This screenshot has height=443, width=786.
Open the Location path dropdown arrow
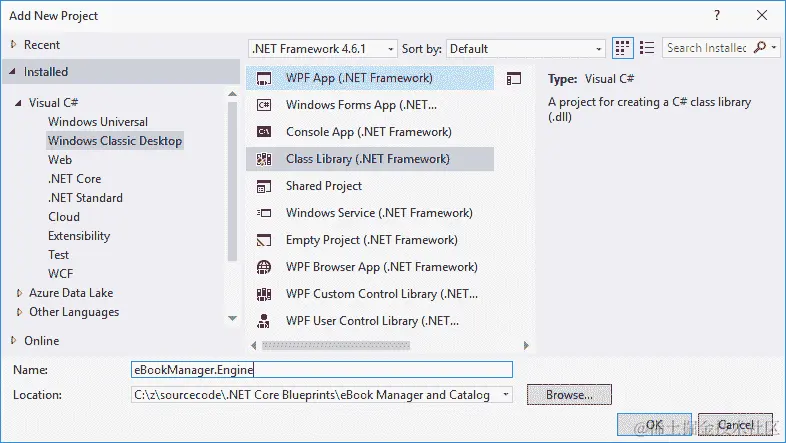pyautogui.click(x=506, y=395)
